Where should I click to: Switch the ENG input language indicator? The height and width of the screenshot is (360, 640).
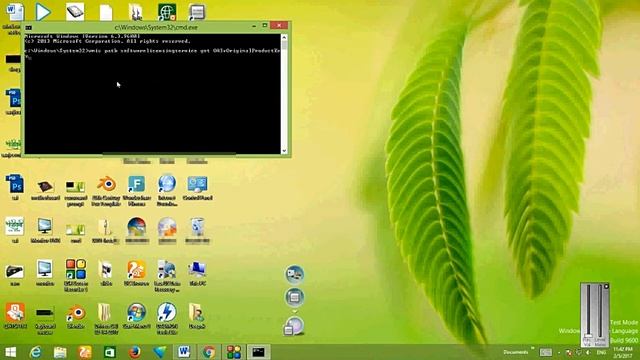(x=601, y=352)
